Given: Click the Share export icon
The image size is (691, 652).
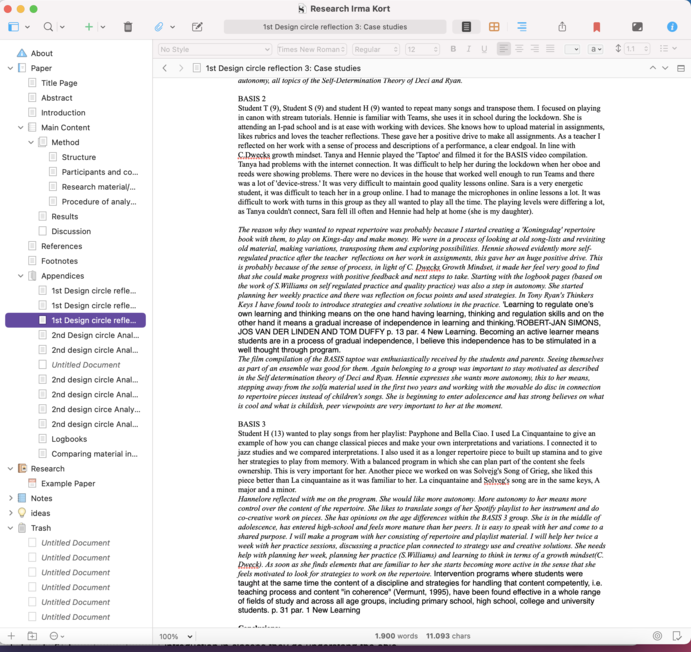Looking at the screenshot, I should tap(562, 27).
